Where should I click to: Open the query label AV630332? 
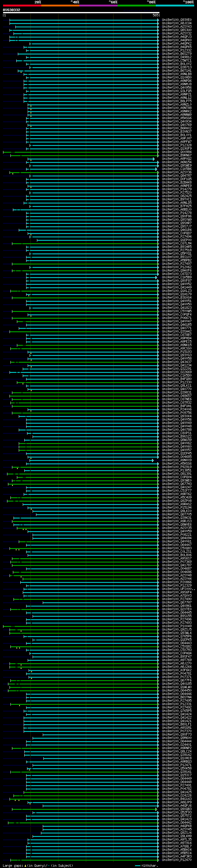coord(11,10)
